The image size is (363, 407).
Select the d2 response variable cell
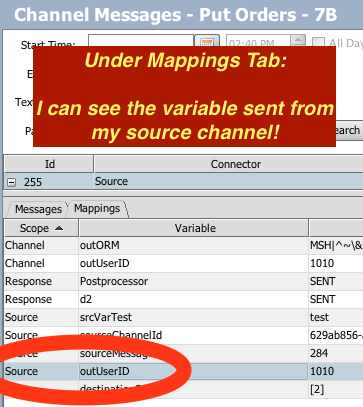coord(194,299)
